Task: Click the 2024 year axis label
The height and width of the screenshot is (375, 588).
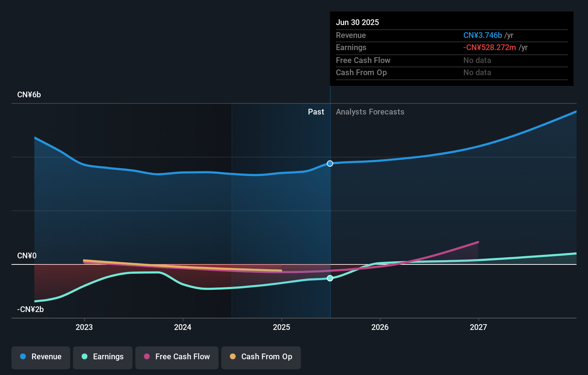Action: coord(183,327)
